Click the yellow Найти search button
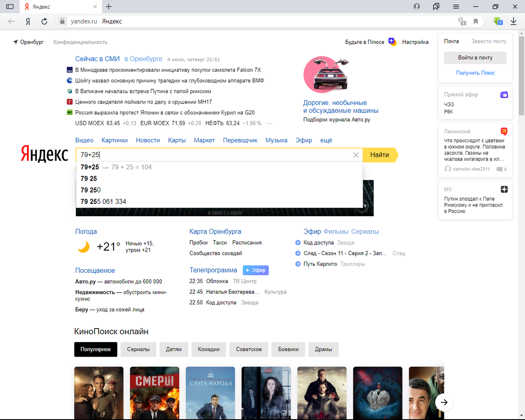Screen dimensions: 525x420 [x=380, y=155]
